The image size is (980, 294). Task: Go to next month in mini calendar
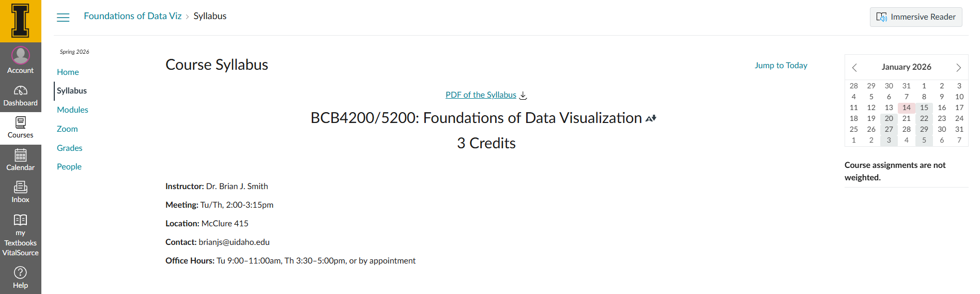(x=958, y=68)
